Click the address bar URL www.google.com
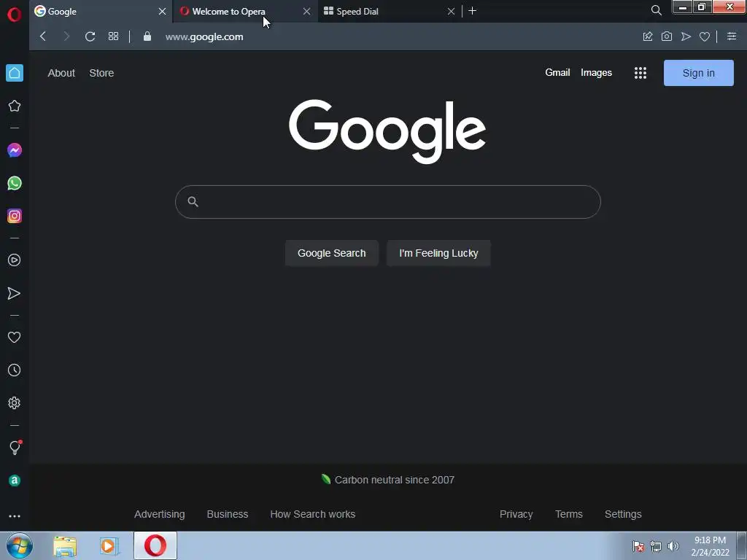The height and width of the screenshot is (560, 747). tap(204, 36)
